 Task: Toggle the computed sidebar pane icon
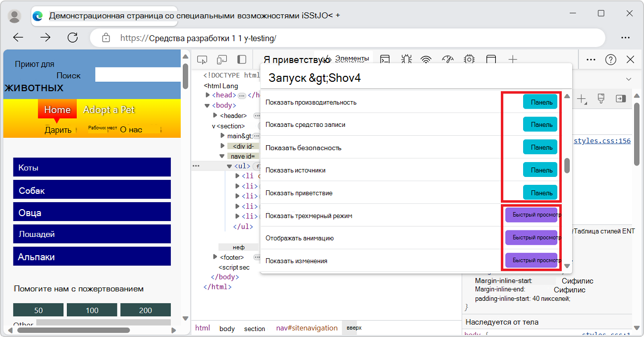tap(621, 99)
